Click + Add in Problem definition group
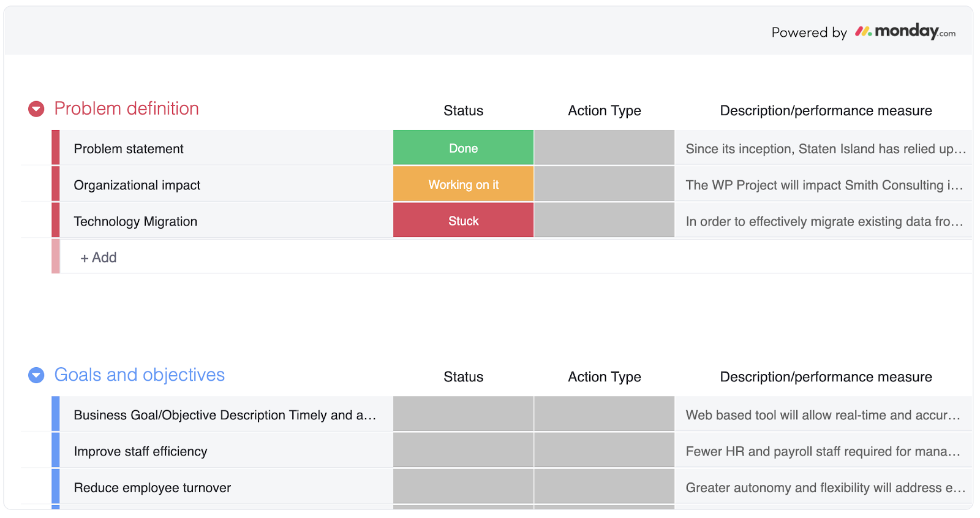Viewport: 980px width, 518px height. point(99,257)
